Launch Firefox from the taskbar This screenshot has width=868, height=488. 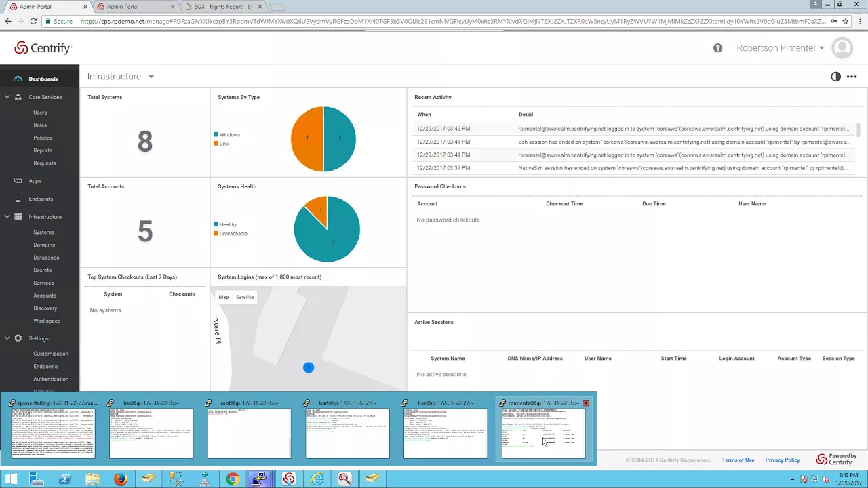[121, 479]
